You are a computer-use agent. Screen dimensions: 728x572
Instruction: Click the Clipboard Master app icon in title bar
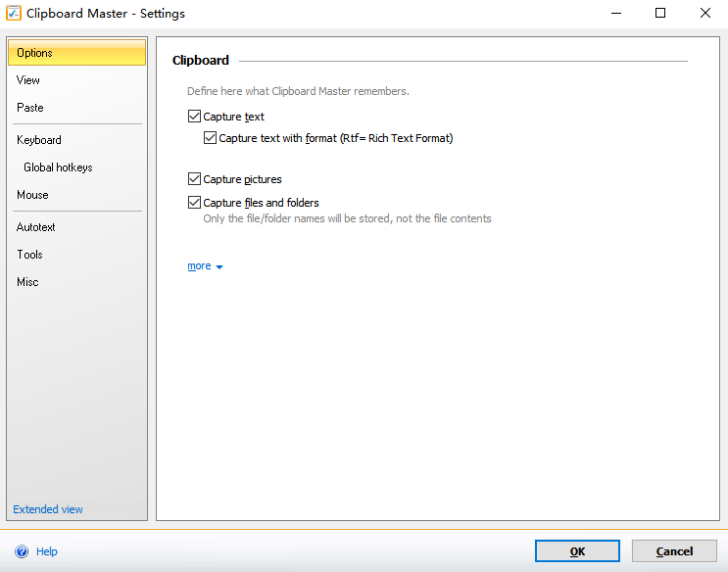(x=14, y=14)
